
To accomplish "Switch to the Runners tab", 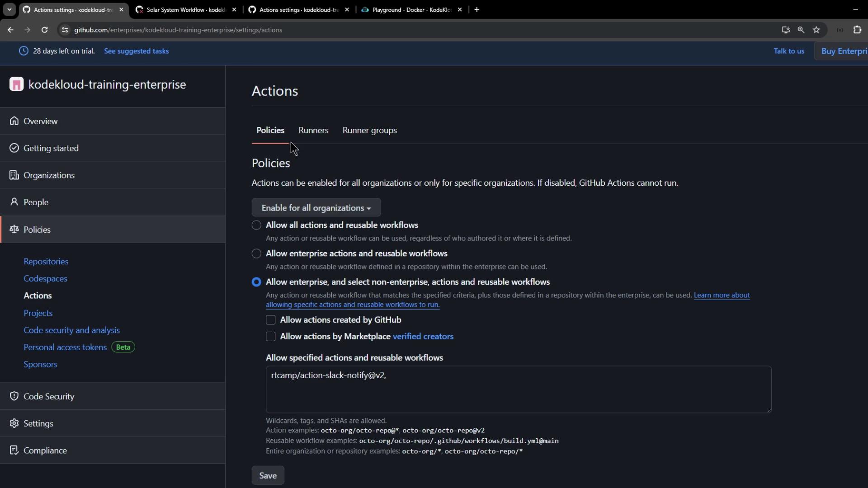I will (x=313, y=131).
